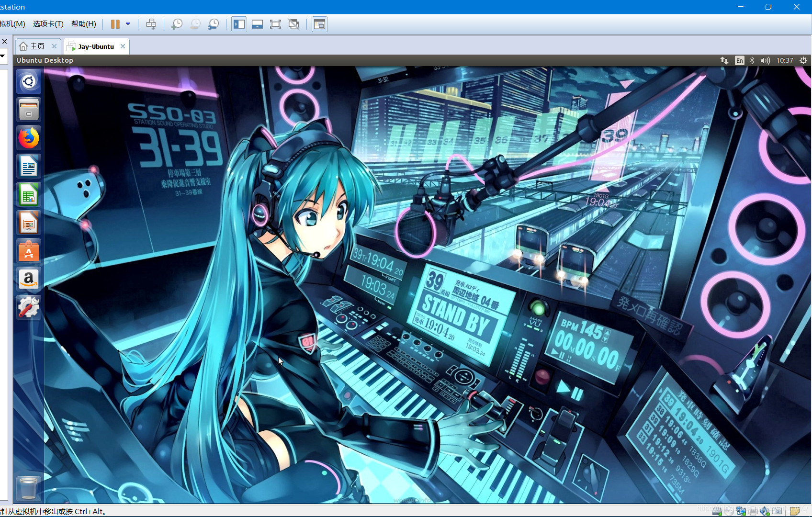812x517 pixels.
Task: Toggle the console view button
Action: coord(319,24)
